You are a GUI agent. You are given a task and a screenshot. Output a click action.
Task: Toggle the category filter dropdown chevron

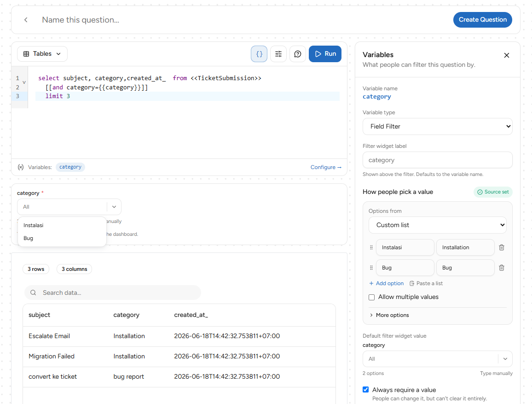114,207
